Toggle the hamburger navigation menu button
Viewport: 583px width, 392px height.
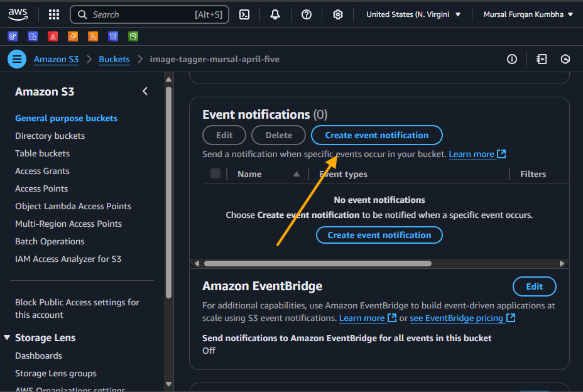tap(17, 59)
